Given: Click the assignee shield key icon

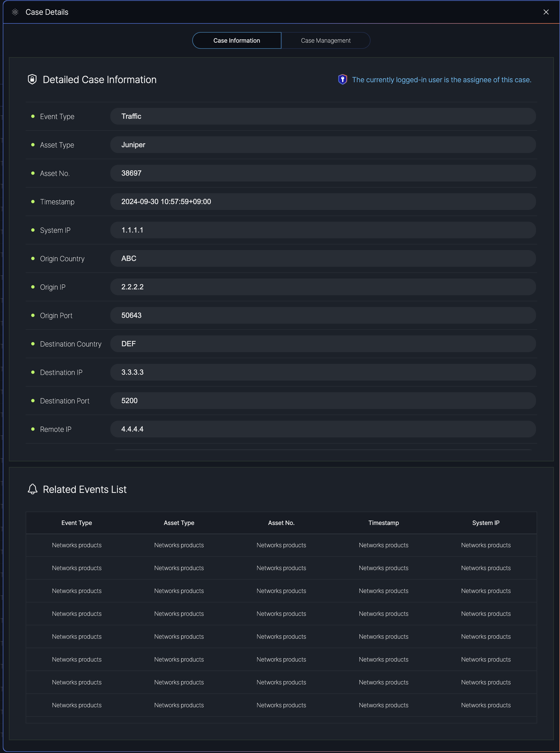Looking at the screenshot, I should point(342,79).
